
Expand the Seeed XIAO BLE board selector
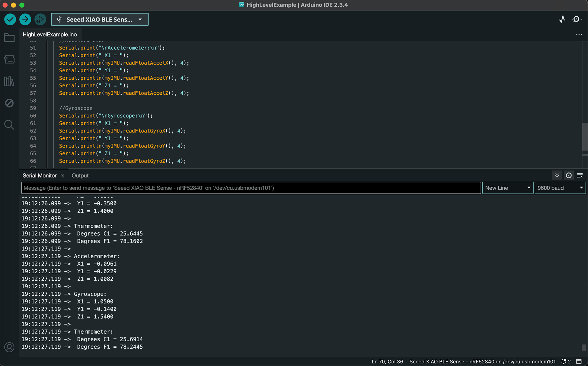[100, 19]
